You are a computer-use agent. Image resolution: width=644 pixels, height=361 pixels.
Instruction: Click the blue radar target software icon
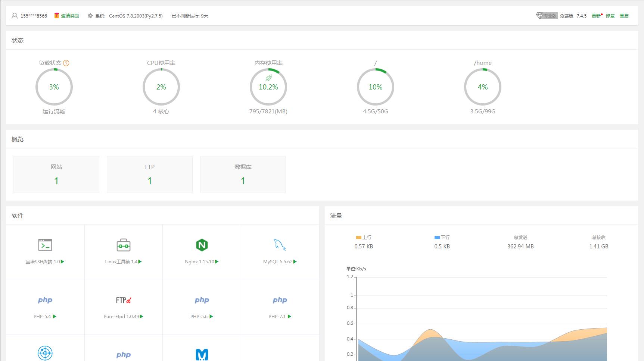(x=45, y=353)
